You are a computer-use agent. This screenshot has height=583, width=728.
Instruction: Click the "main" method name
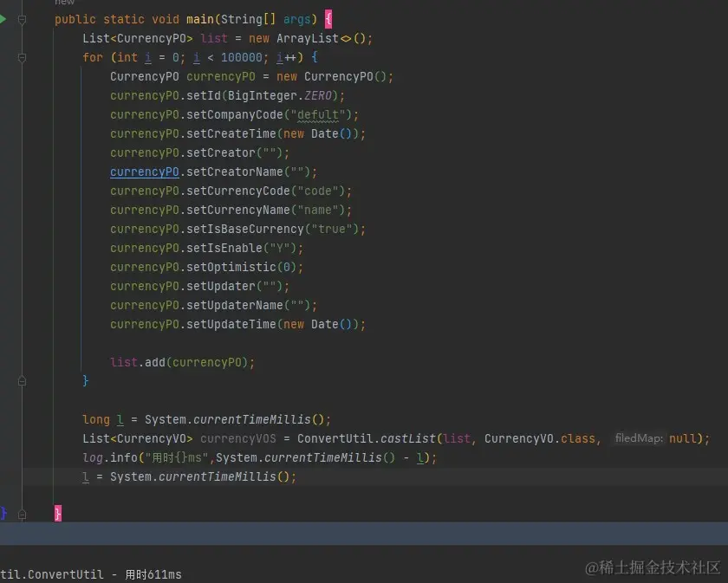(199, 20)
